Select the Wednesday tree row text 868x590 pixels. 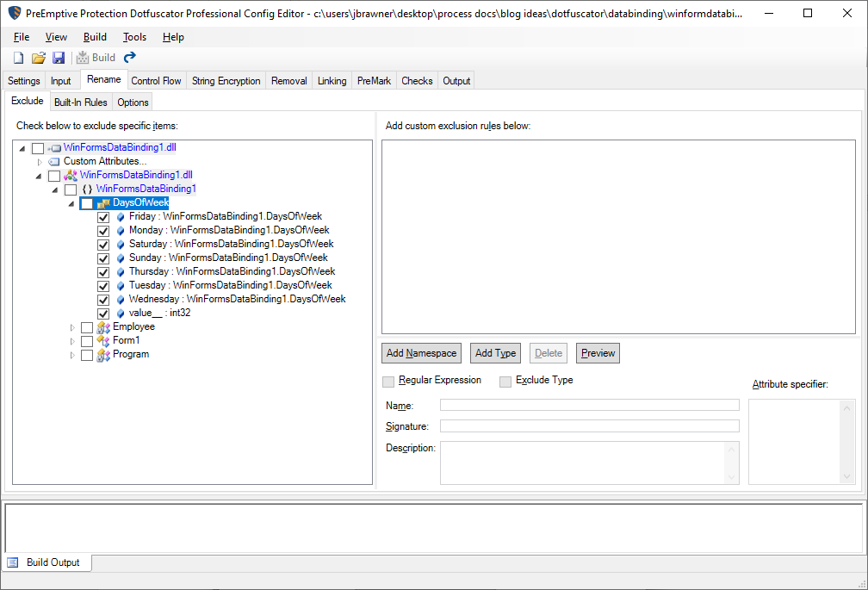point(238,299)
